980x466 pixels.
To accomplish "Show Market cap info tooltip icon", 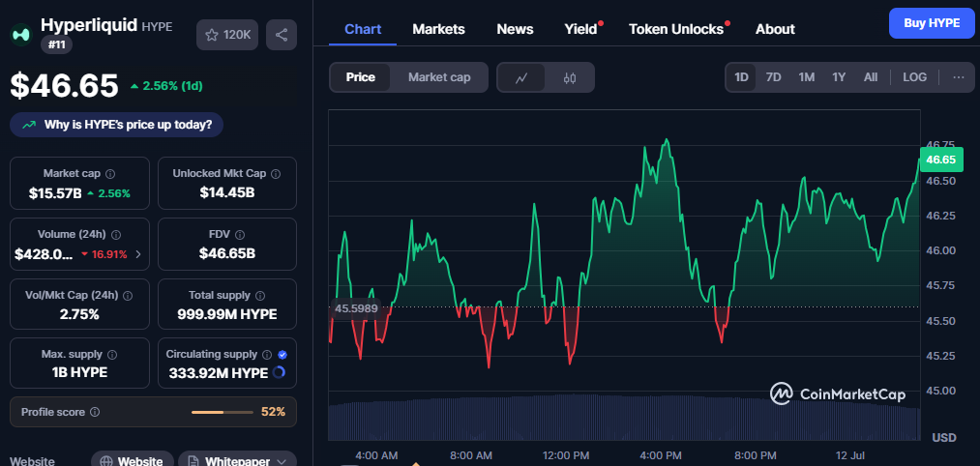I will [110, 174].
